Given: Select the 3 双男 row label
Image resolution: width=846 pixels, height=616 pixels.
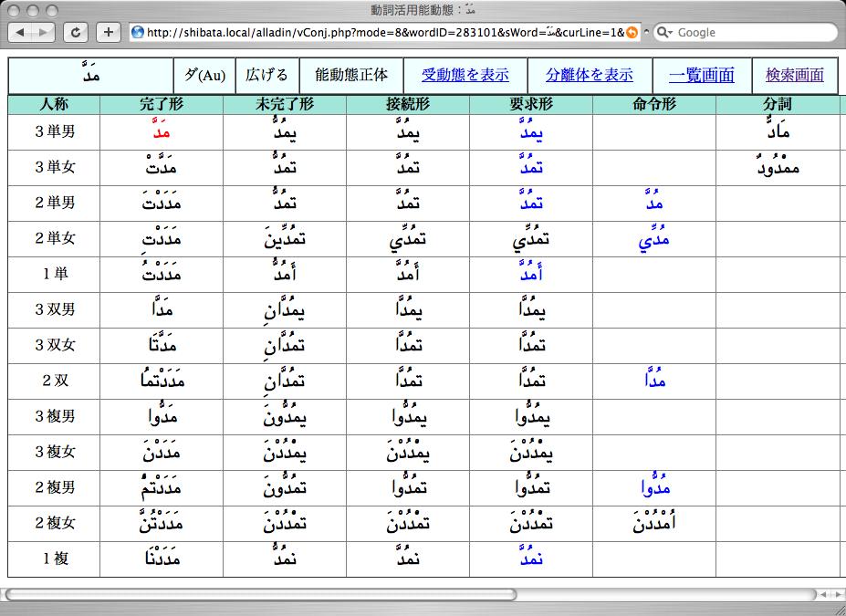Looking at the screenshot, I should [x=55, y=309].
